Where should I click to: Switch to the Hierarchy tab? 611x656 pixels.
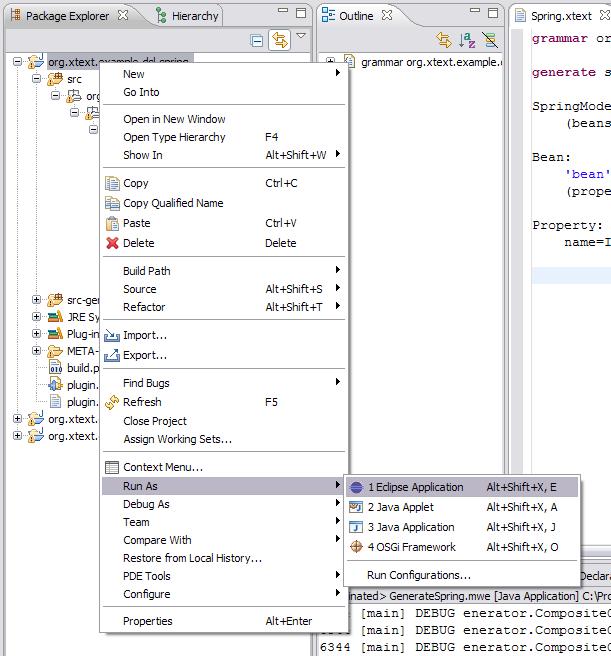pos(187,16)
